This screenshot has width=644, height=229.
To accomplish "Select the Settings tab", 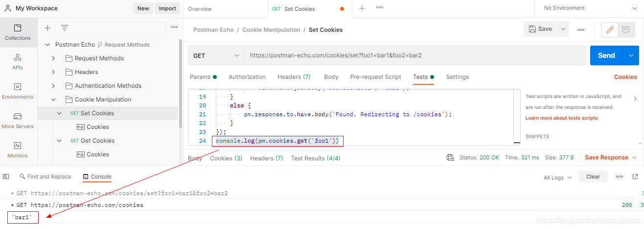I will tap(458, 77).
